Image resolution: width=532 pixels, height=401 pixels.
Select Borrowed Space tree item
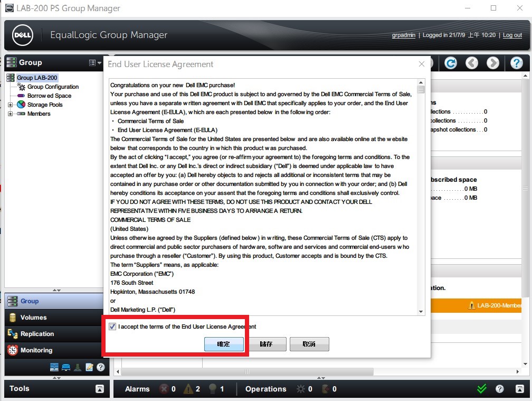49,96
